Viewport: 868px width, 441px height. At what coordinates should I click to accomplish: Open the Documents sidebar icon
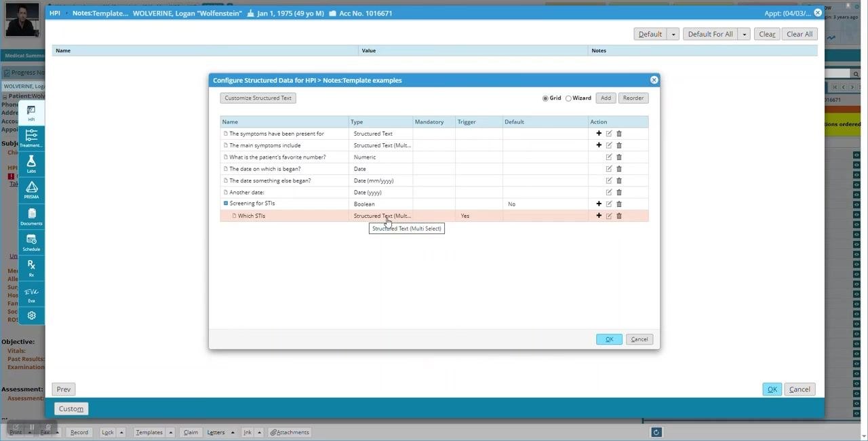[31, 216]
